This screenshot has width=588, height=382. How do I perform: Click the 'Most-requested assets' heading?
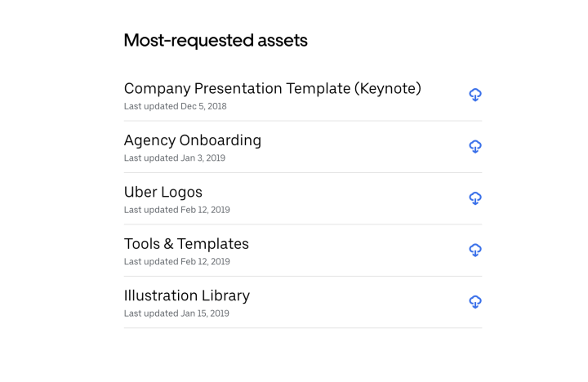coord(216,41)
